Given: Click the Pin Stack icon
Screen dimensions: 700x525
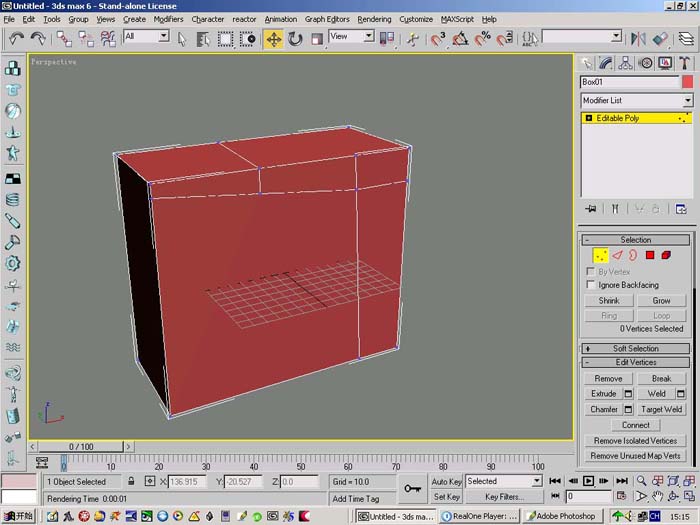Looking at the screenshot, I should 591,209.
